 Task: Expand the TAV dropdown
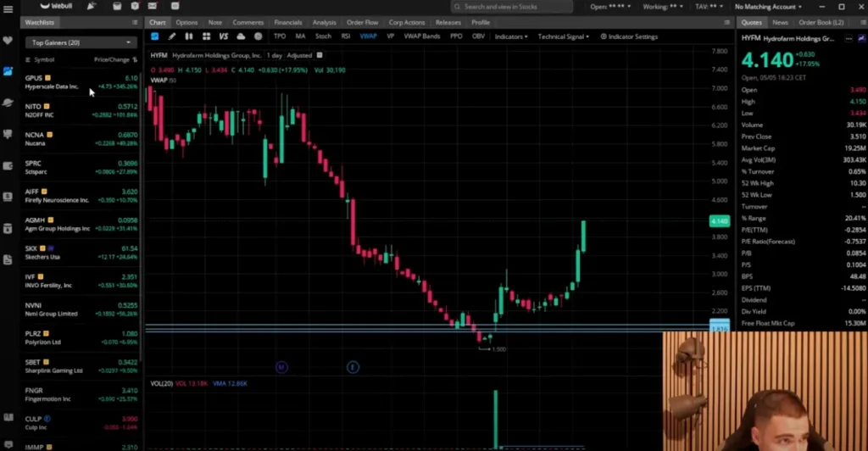click(x=709, y=7)
